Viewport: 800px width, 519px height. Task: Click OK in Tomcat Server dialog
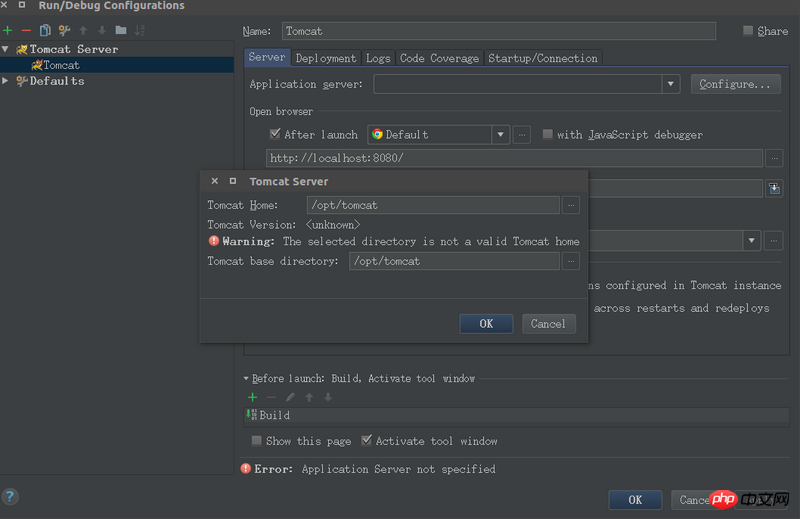point(486,324)
